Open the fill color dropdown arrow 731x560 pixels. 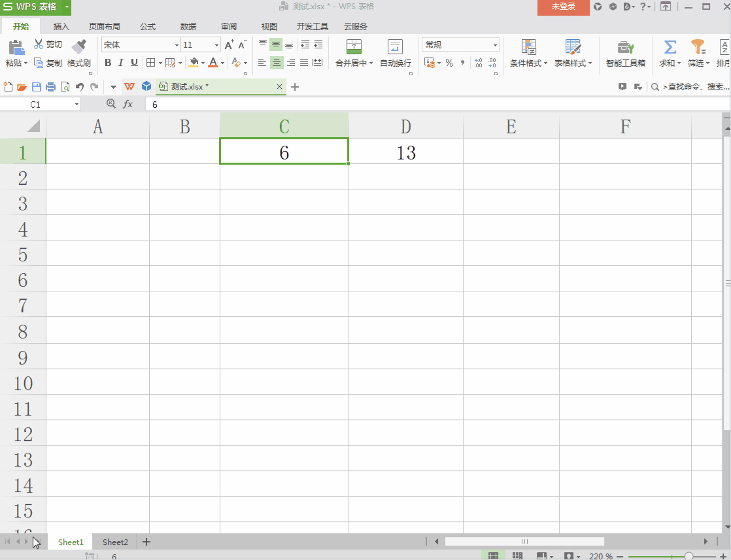coord(203,63)
